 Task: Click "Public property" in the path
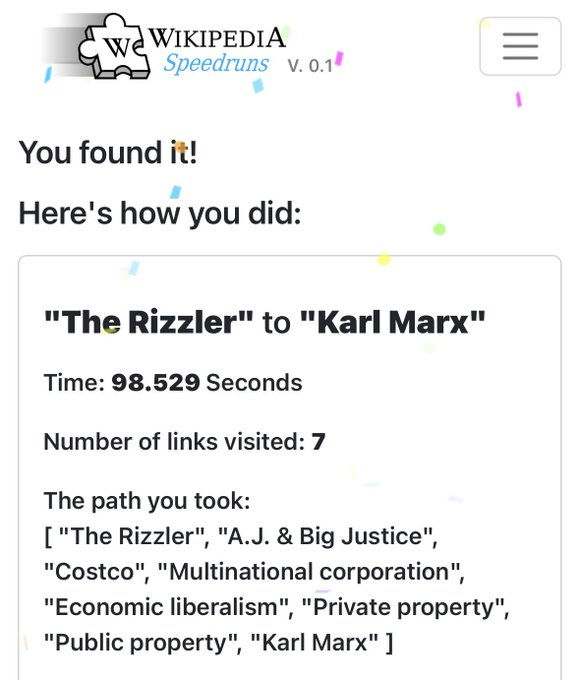pyautogui.click(x=141, y=643)
